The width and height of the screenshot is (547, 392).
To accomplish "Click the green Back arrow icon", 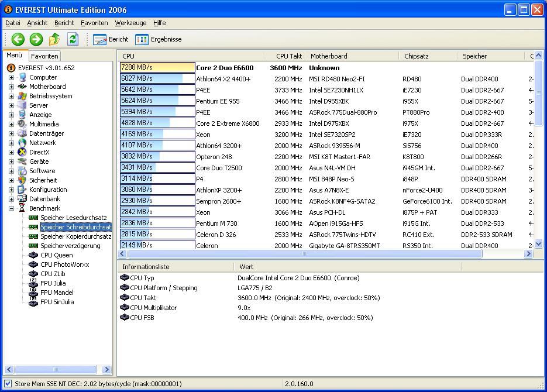I will tap(18, 39).
